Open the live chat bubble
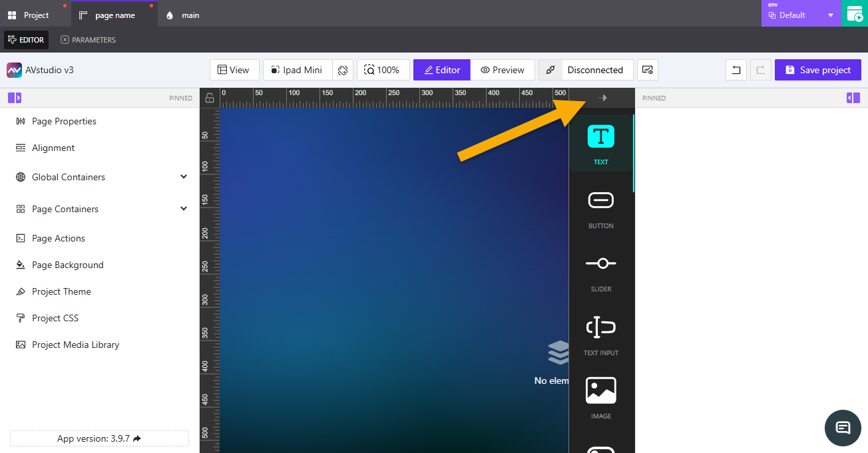 [x=843, y=428]
